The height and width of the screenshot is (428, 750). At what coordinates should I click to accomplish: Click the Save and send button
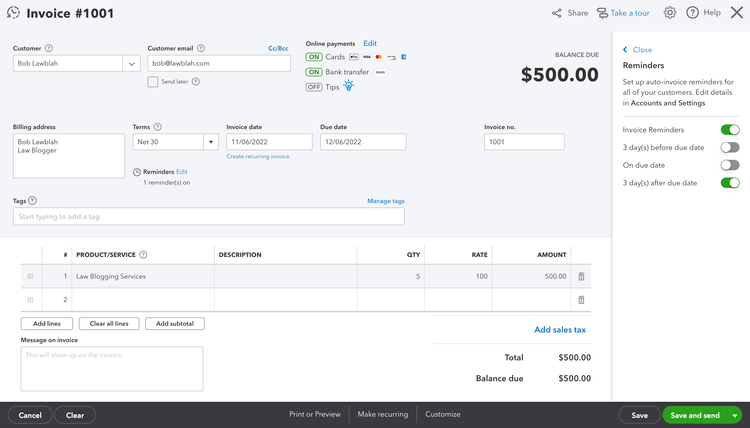(695, 415)
